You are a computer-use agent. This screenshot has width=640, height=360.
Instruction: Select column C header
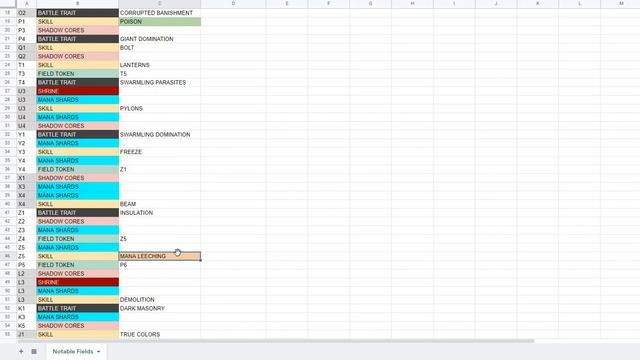point(160,4)
